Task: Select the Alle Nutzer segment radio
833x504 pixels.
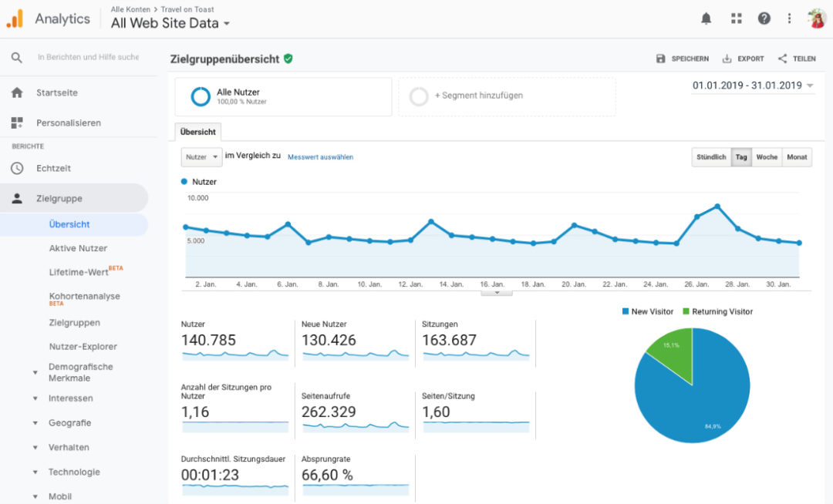Action: click(x=200, y=96)
